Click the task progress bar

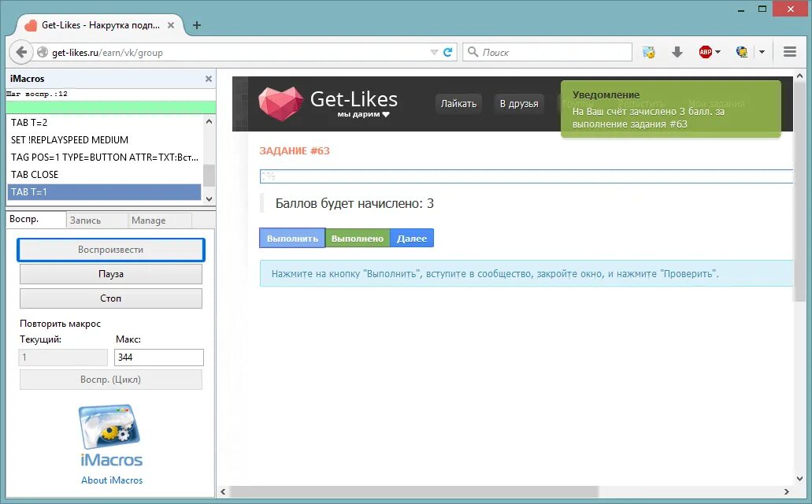(525, 176)
